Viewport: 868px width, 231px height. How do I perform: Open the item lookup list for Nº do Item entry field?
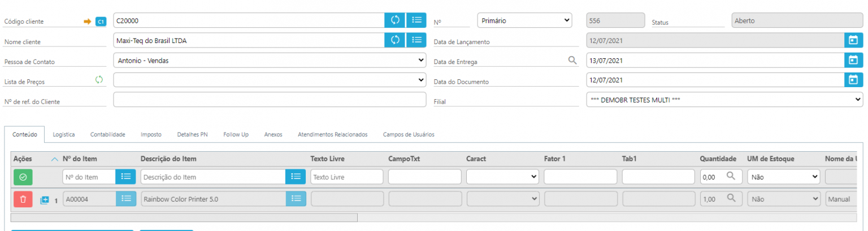click(x=126, y=177)
